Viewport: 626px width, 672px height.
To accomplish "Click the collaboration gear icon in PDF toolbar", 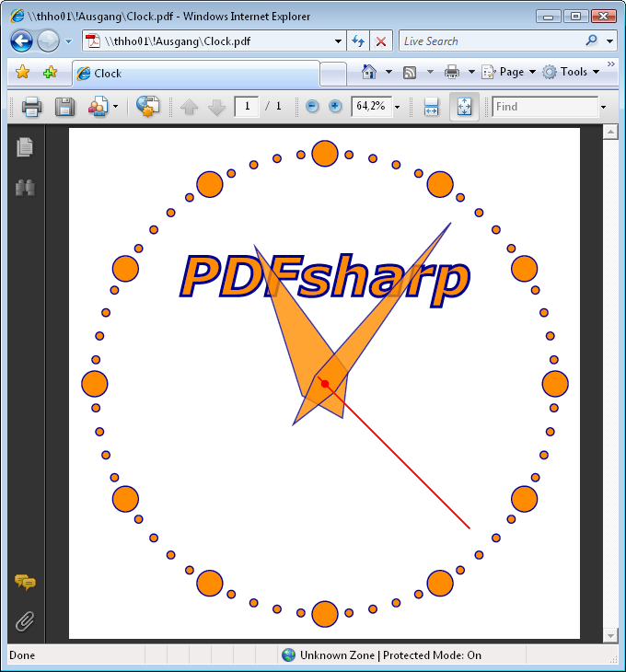I will 147,107.
